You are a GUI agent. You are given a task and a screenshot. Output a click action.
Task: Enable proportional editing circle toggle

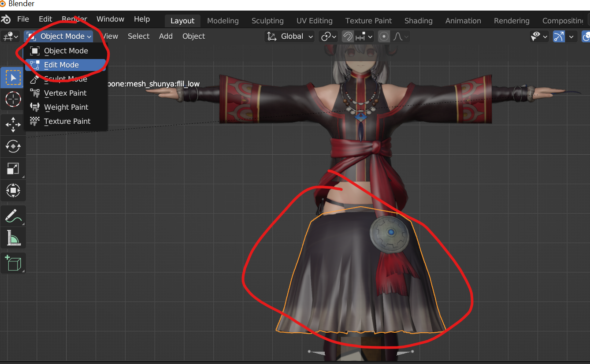(x=384, y=37)
